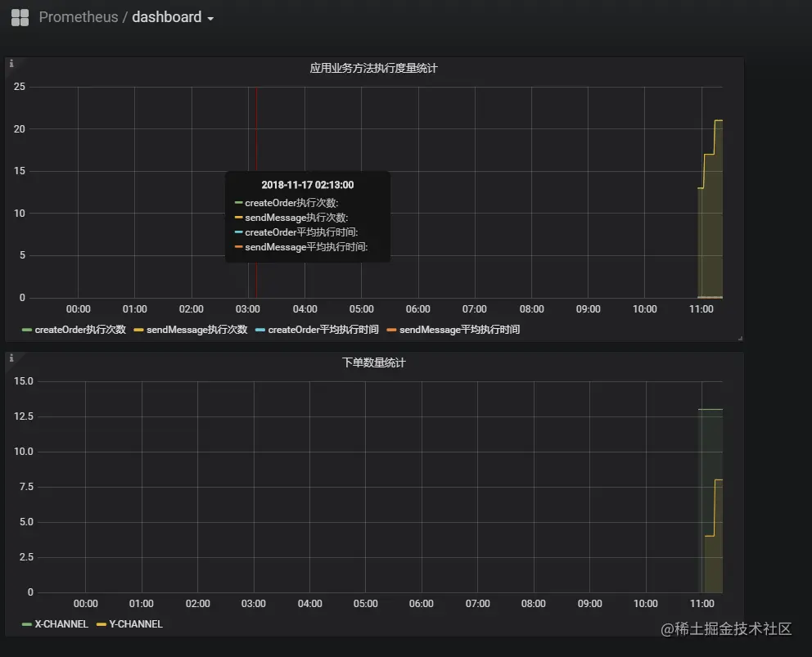This screenshot has height=657, width=812.
Task: Toggle createOrder执行次数 series in legend
Action: (x=79, y=330)
